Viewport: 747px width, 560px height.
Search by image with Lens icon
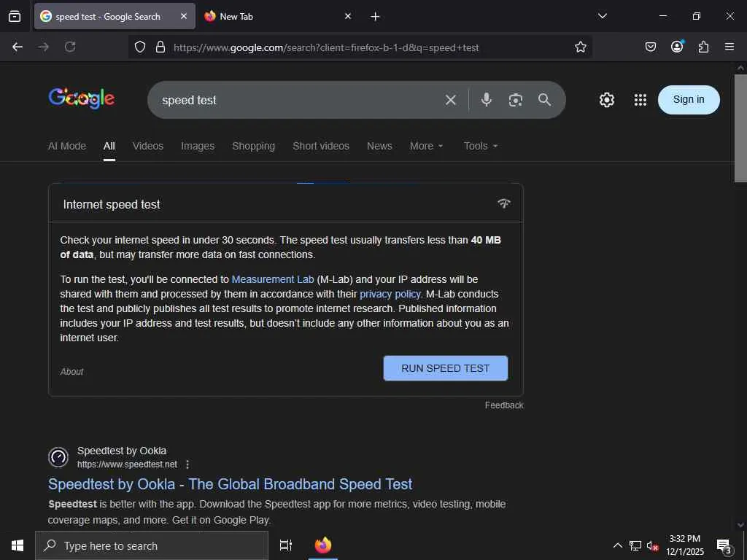coord(516,100)
